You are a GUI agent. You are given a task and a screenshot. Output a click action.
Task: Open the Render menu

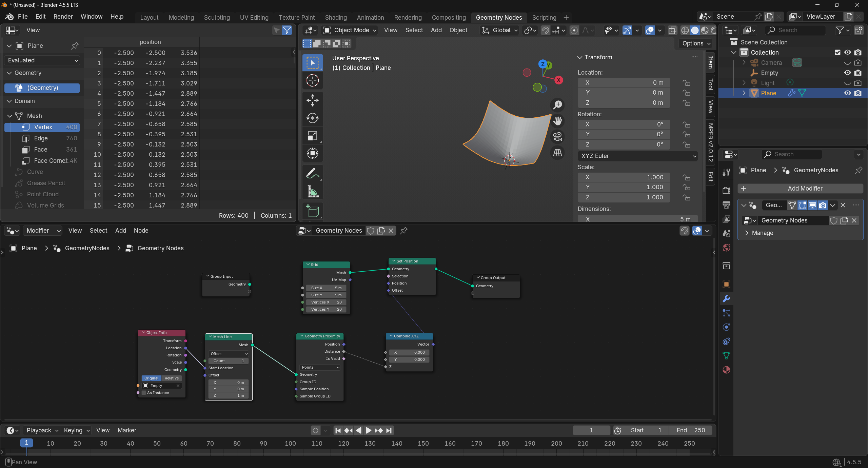[63, 17]
